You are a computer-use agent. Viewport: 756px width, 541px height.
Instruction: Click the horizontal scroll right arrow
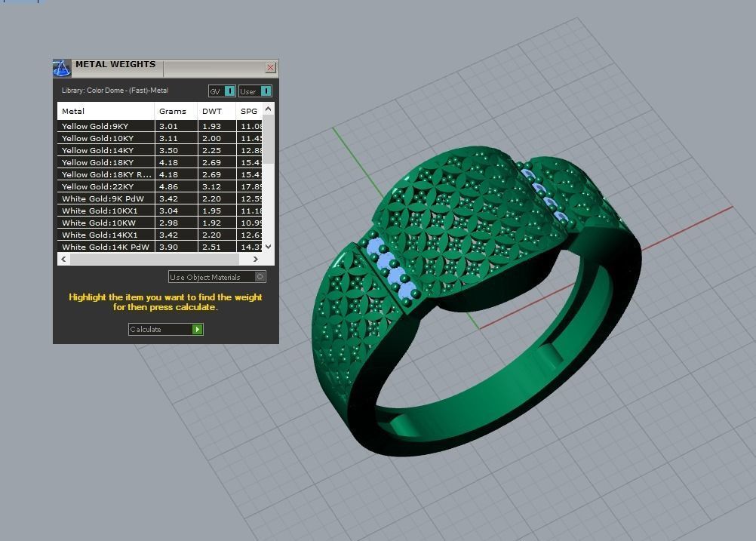256,259
